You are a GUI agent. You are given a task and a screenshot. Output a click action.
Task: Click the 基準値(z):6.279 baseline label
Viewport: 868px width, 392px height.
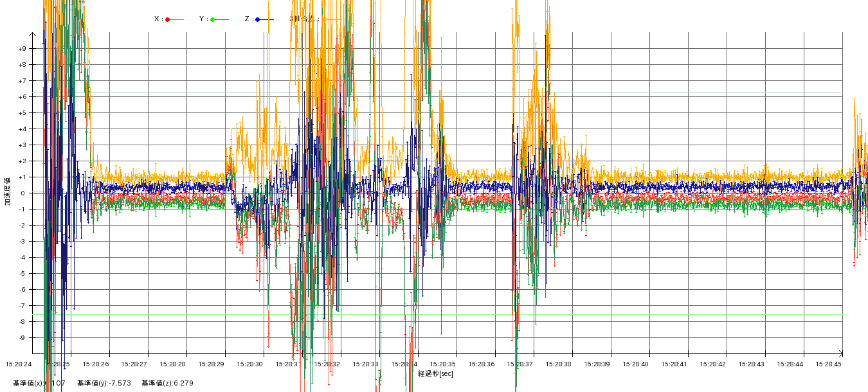[x=167, y=383]
